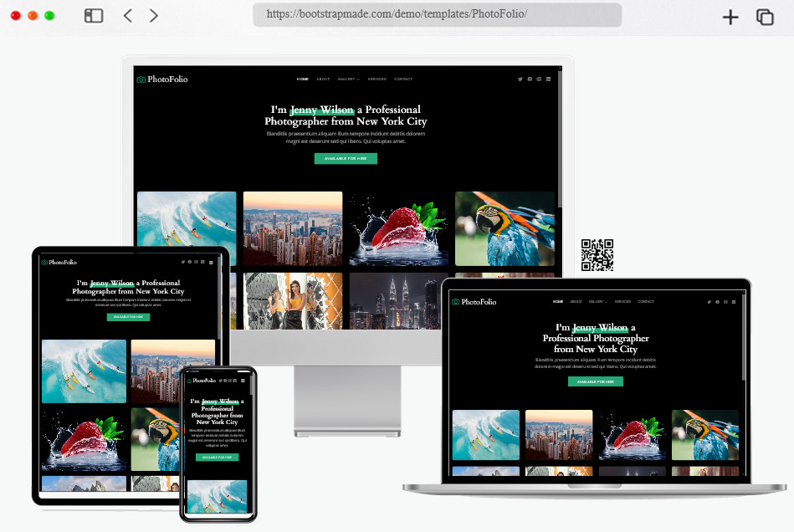794x532 pixels.
Task: Select ABOUT in the desktop navigation menu
Action: click(323, 79)
